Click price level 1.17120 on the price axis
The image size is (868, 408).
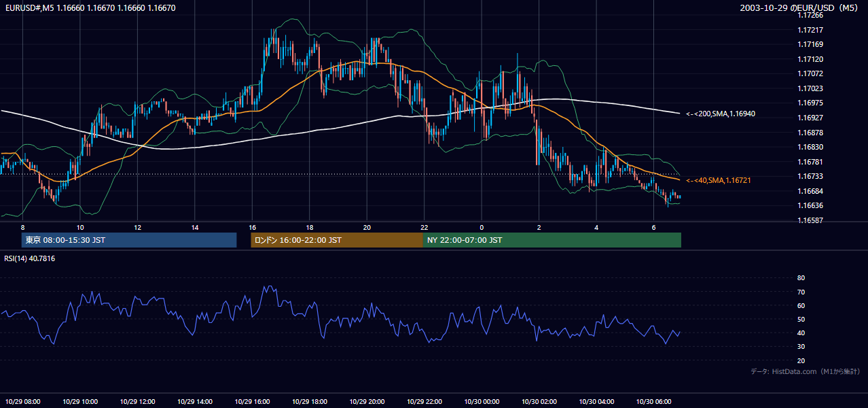coord(810,59)
